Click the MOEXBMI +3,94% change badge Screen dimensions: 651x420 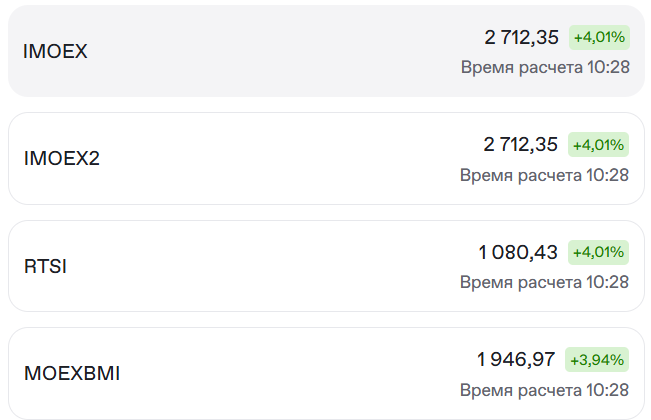pos(597,359)
